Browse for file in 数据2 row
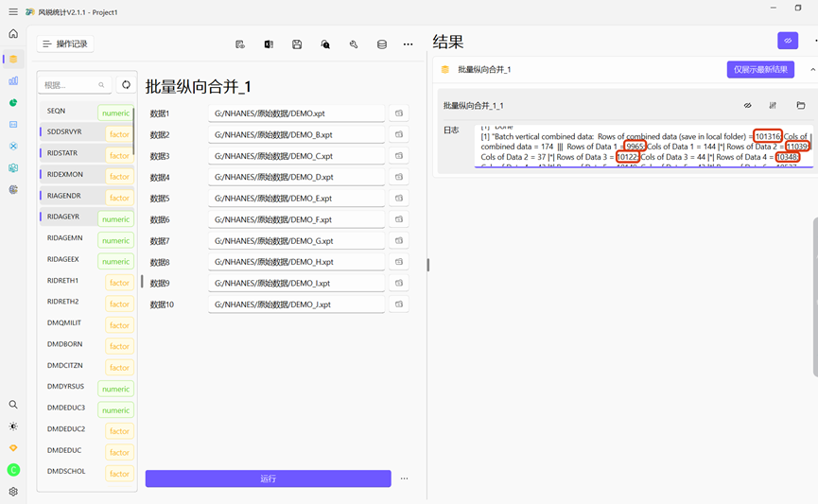The height and width of the screenshot is (504, 818). click(x=399, y=134)
